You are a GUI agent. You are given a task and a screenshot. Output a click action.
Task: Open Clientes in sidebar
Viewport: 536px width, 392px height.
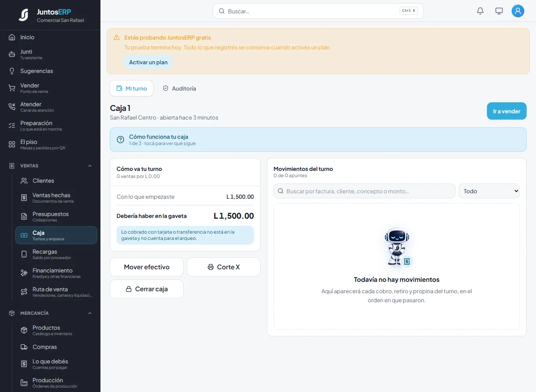(56, 181)
